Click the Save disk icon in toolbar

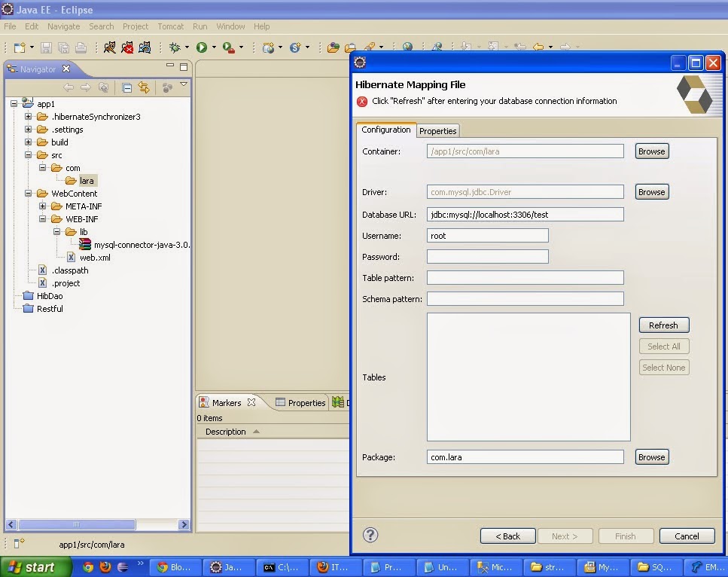point(46,47)
